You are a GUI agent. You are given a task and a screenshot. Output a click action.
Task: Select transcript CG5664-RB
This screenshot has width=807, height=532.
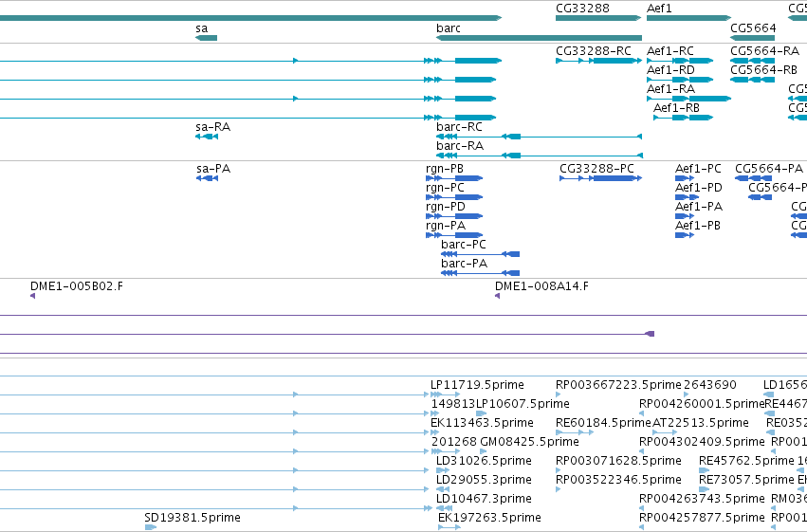point(752,80)
